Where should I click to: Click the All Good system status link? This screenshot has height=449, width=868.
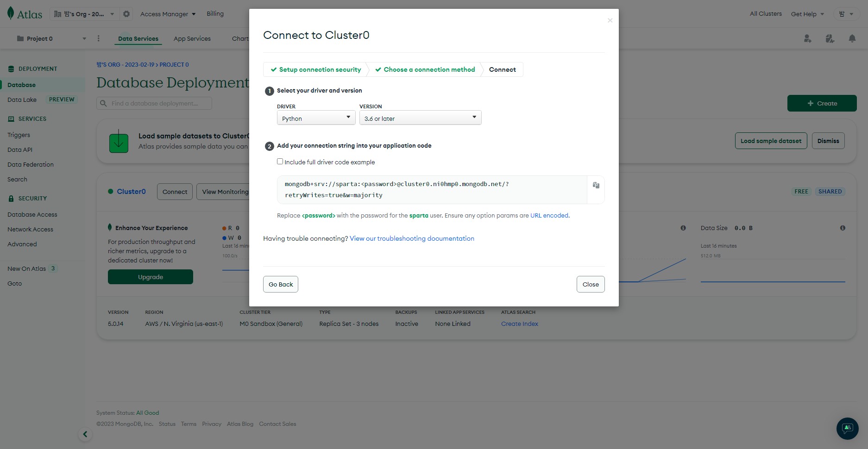[147, 413]
